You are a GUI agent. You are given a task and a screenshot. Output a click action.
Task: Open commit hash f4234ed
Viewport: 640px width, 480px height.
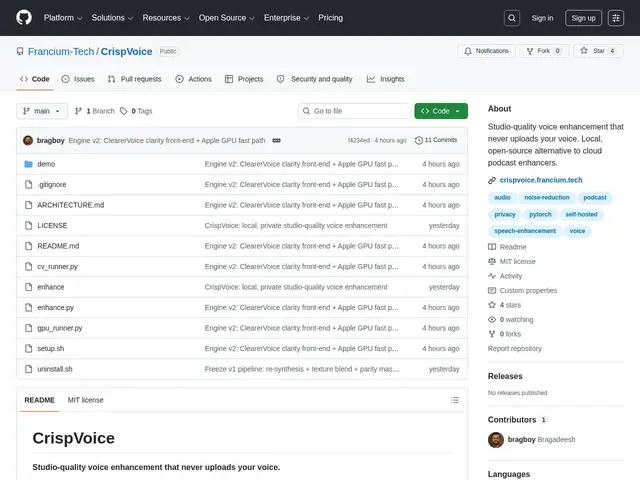tap(359, 140)
